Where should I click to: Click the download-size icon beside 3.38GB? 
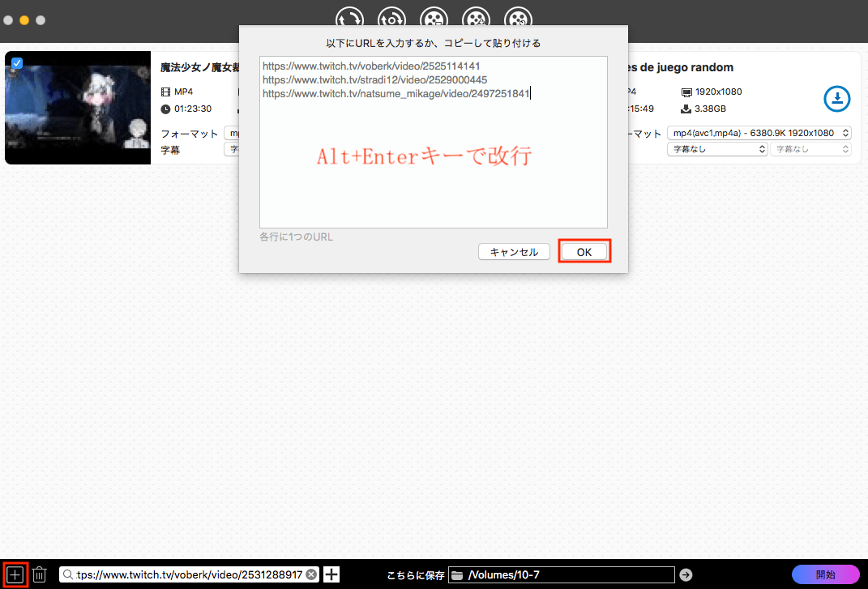click(686, 109)
